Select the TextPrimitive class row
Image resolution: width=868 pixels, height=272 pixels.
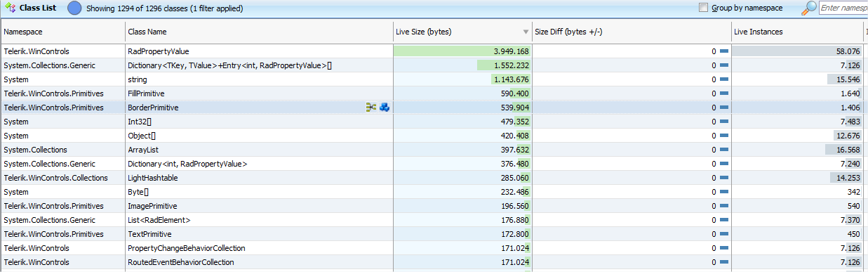[434, 234]
